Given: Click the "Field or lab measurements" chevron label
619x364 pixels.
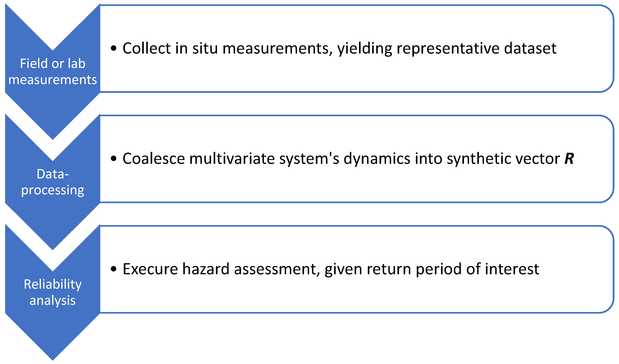Looking at the screenshot, I should 52,71.
